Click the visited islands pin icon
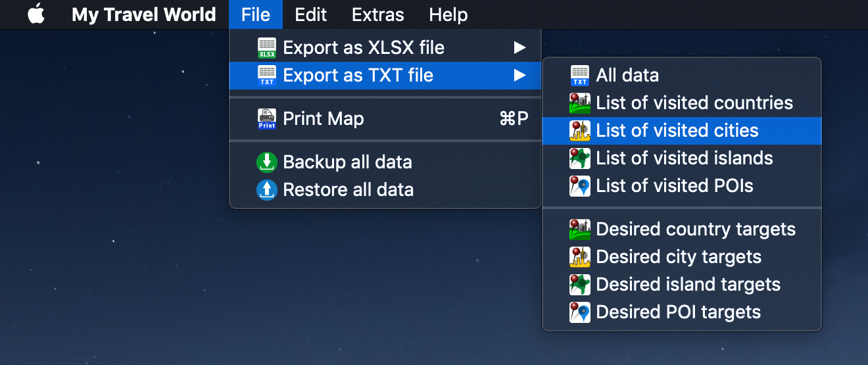 (x=580, y=158)
